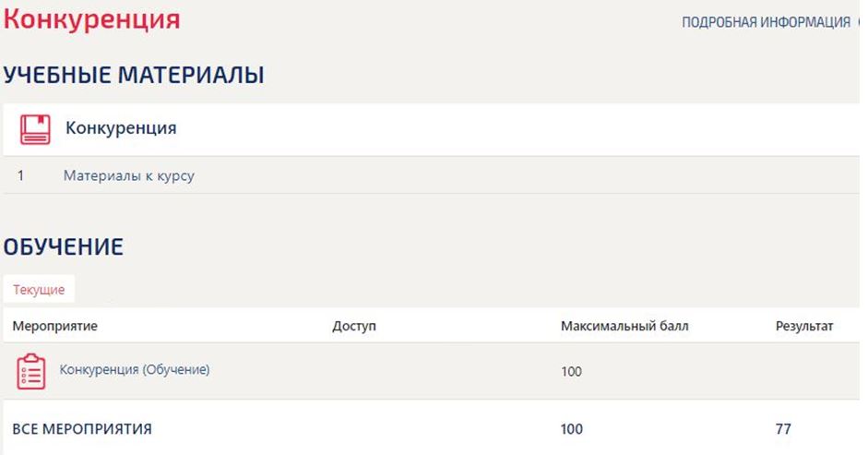The width and height of the screenshot is (868, 455).
Task: Switch to the Текущие tab
Action: point(39,290)
